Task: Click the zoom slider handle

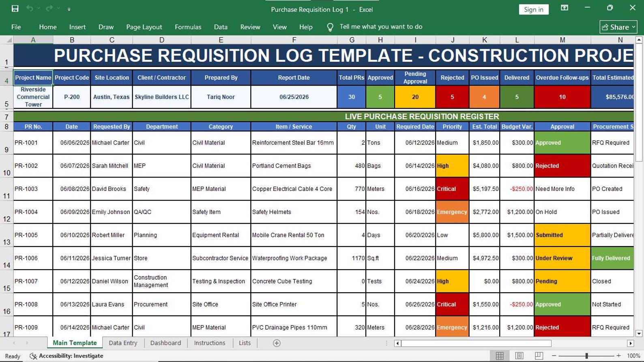Action: pyautogui.click(x=586, y=356)
